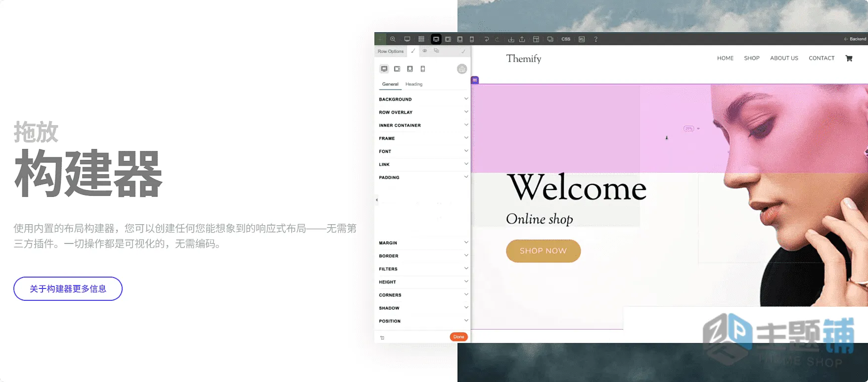Collapse the PADDING section
Viewport: 868px width, 382px height.
[x=423, y=177]
